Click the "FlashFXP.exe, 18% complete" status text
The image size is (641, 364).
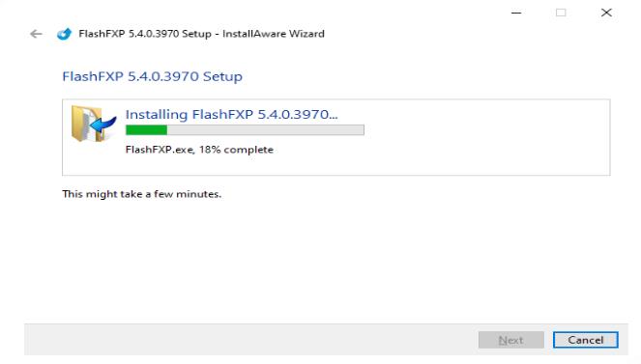[x=199, y=150]
